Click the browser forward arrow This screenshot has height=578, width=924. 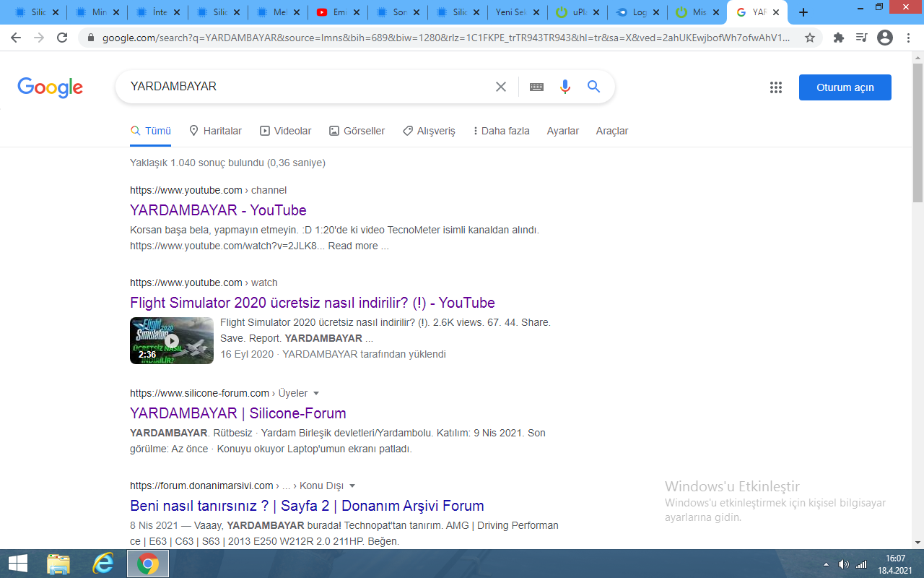pos(39,38)
